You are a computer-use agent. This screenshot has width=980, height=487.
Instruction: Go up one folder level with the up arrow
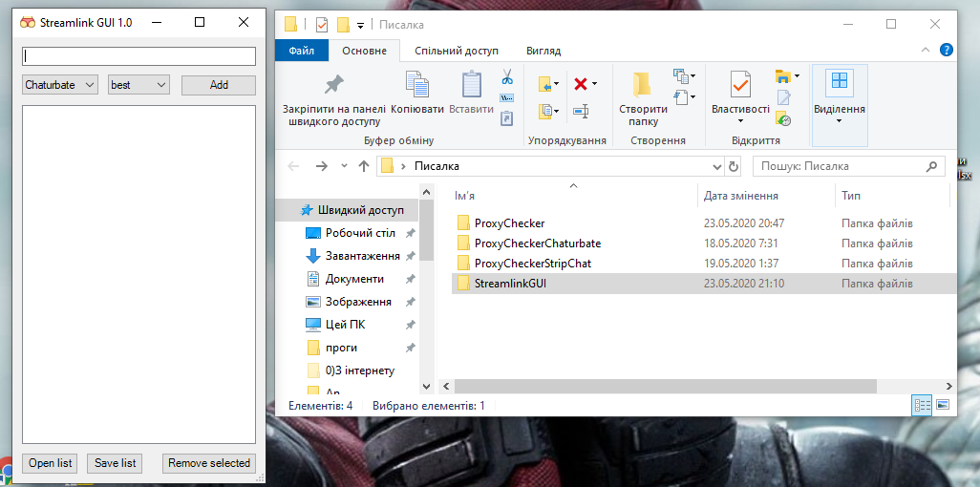(x=364, y=166)
